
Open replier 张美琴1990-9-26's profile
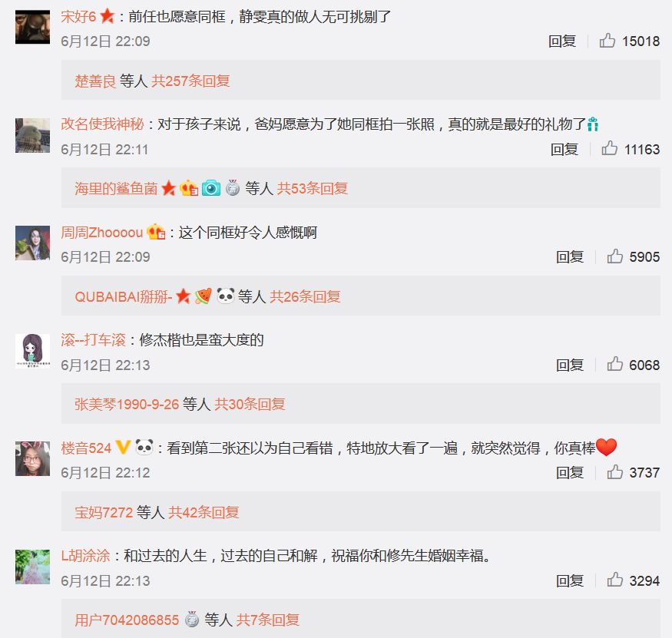[127, 404]
